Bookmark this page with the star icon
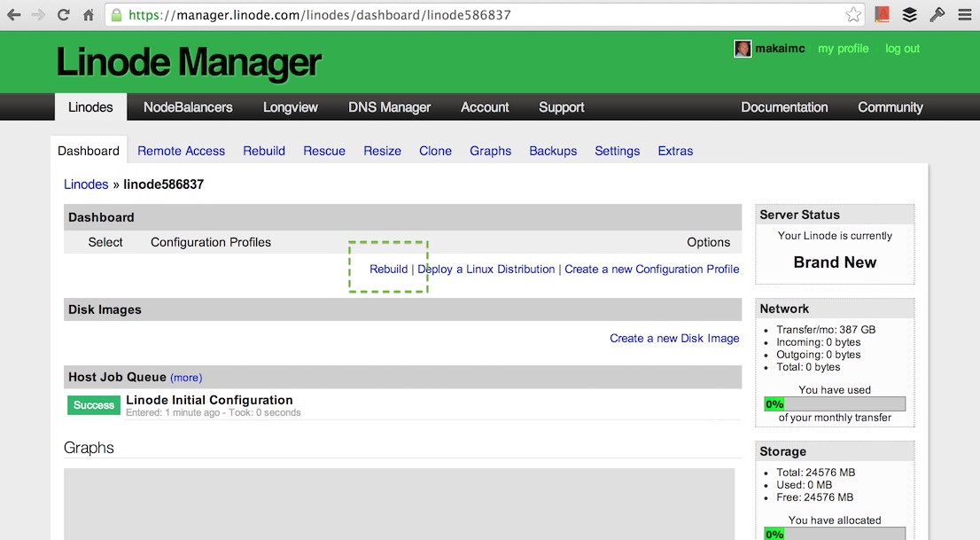The image size is (980, 540). pyautogui.click(x=853, y=15)
